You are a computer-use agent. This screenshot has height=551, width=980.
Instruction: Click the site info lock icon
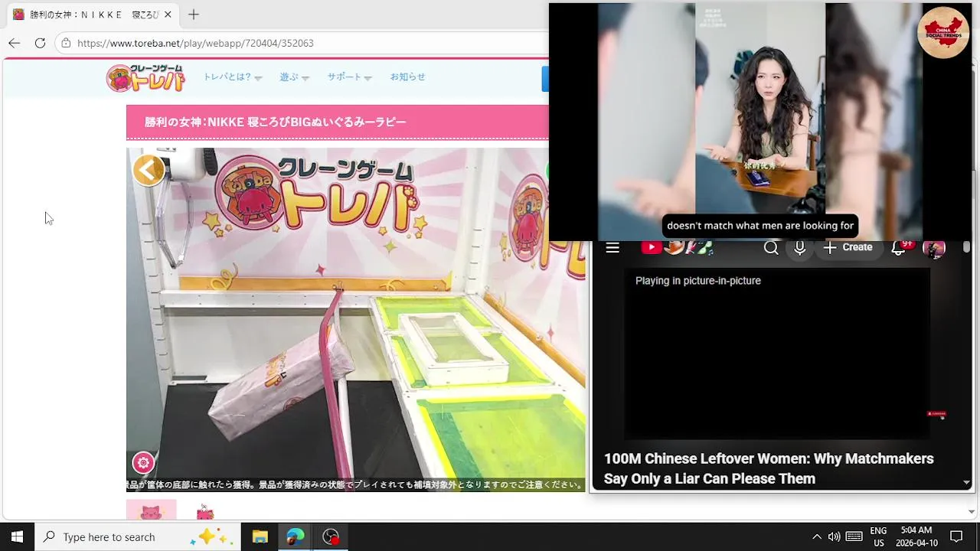click(67, 43)
